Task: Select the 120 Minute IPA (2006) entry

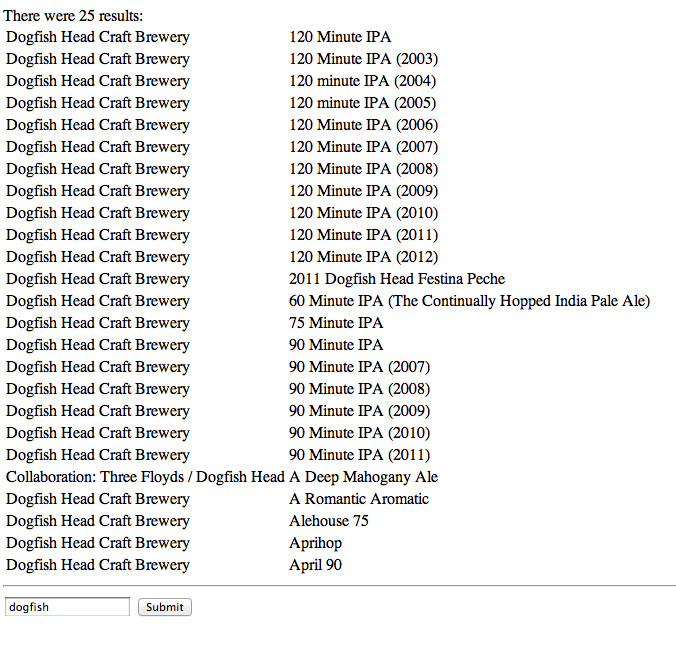Action: [x=363, y=125]
